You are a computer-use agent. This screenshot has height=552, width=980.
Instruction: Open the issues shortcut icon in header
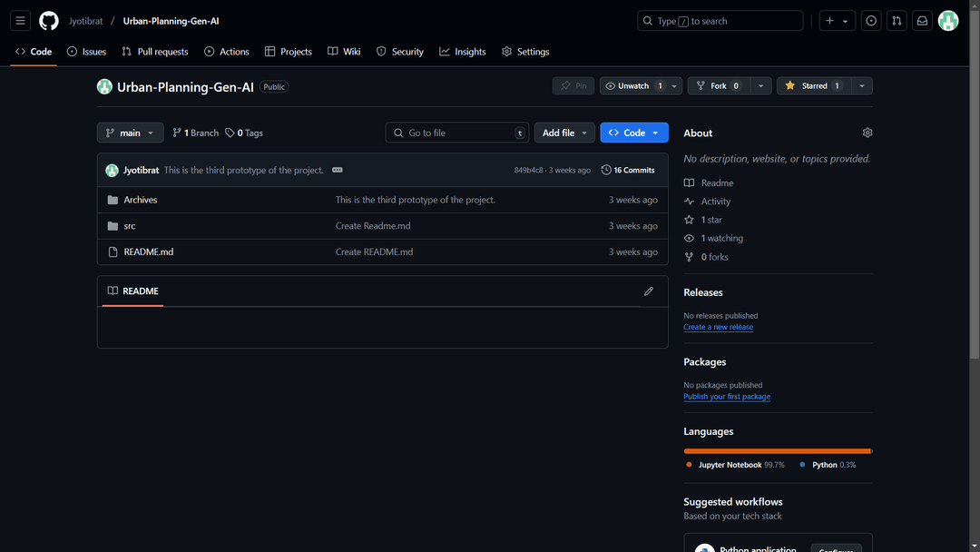pos(870,21)
